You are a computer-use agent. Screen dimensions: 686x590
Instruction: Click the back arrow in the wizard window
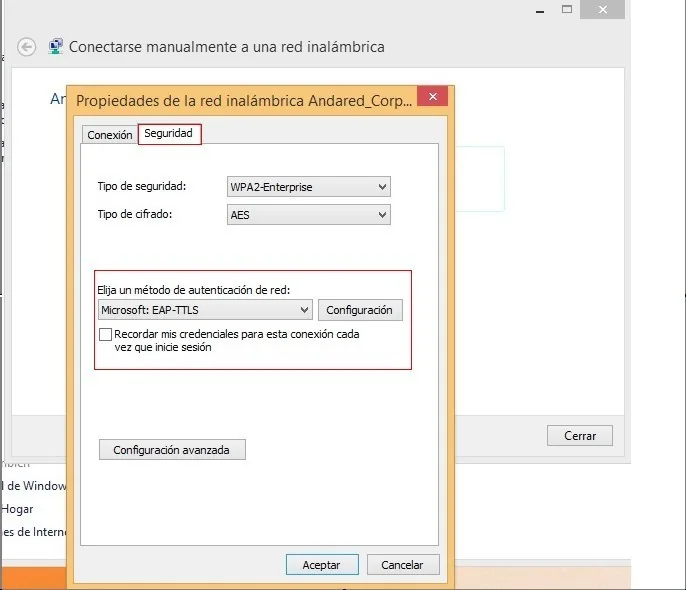27,47
